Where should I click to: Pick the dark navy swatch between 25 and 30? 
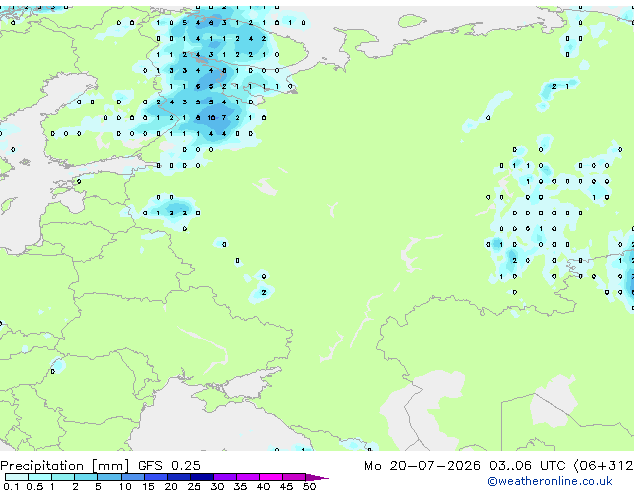pyautogui.click(x=202, y=477)
